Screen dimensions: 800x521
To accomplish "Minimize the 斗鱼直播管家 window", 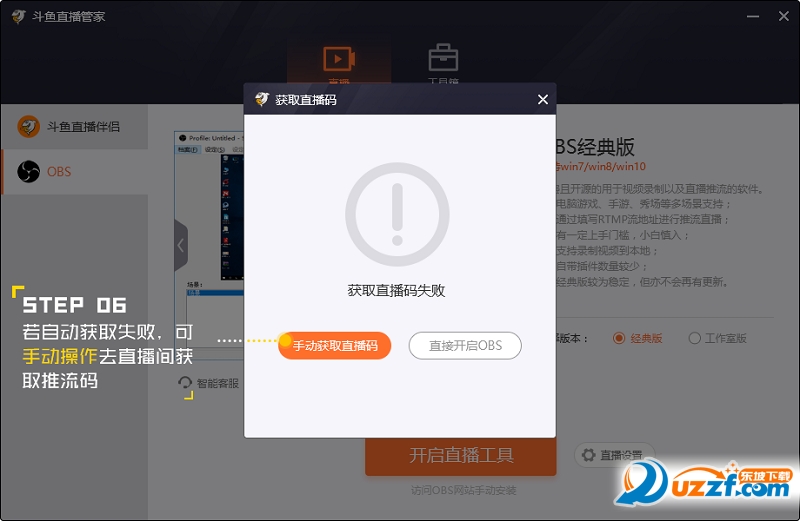I will tap(753, 16).
